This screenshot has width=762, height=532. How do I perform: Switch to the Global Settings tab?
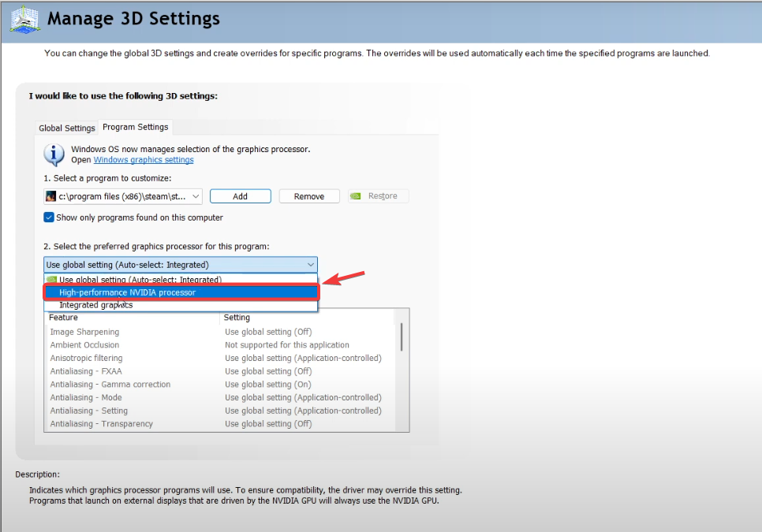pyautogui.click(x=66, y=128)
